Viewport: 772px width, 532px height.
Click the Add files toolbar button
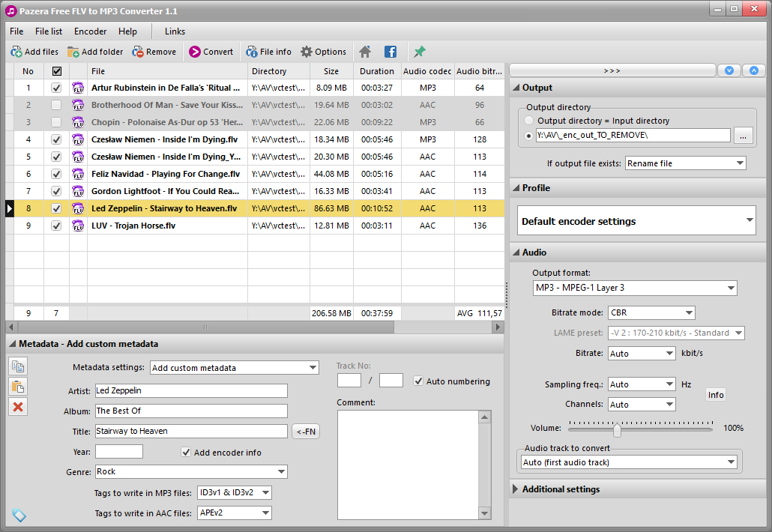(34, 52)
